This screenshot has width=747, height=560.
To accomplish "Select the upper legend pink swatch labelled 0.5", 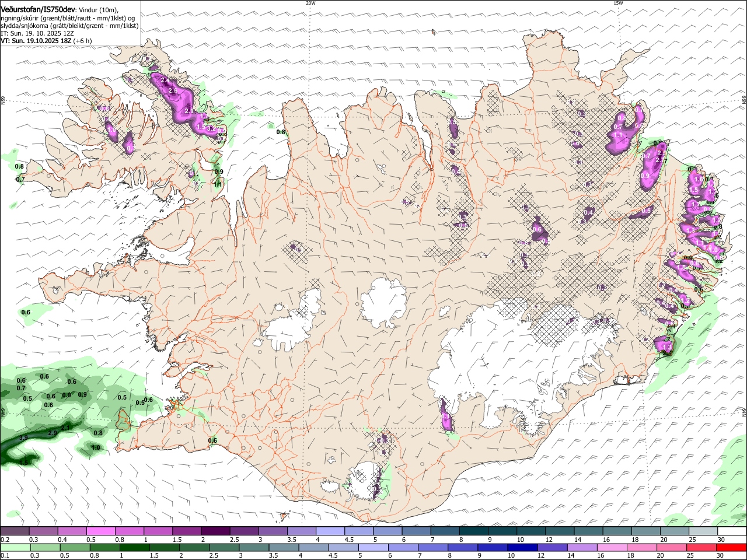I will [100, 531].
